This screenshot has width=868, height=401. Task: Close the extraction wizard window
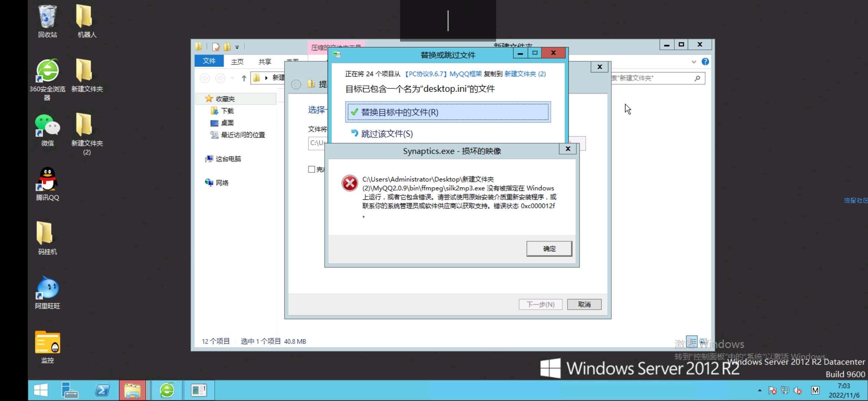click(x=599, y=67)
